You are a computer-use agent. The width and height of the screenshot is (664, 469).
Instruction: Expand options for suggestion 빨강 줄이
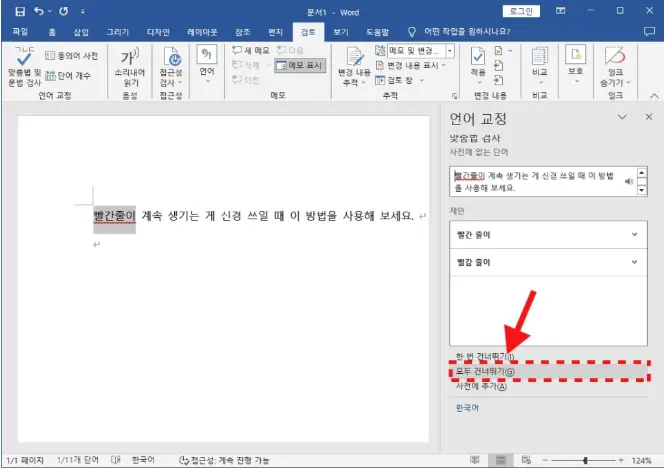[x=636, y=260]
